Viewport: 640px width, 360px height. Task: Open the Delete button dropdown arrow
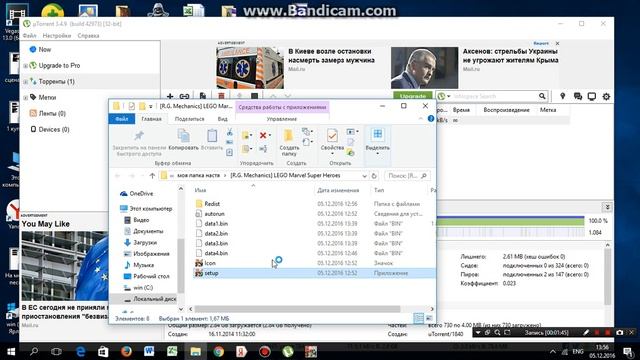[x=270, y=135]
